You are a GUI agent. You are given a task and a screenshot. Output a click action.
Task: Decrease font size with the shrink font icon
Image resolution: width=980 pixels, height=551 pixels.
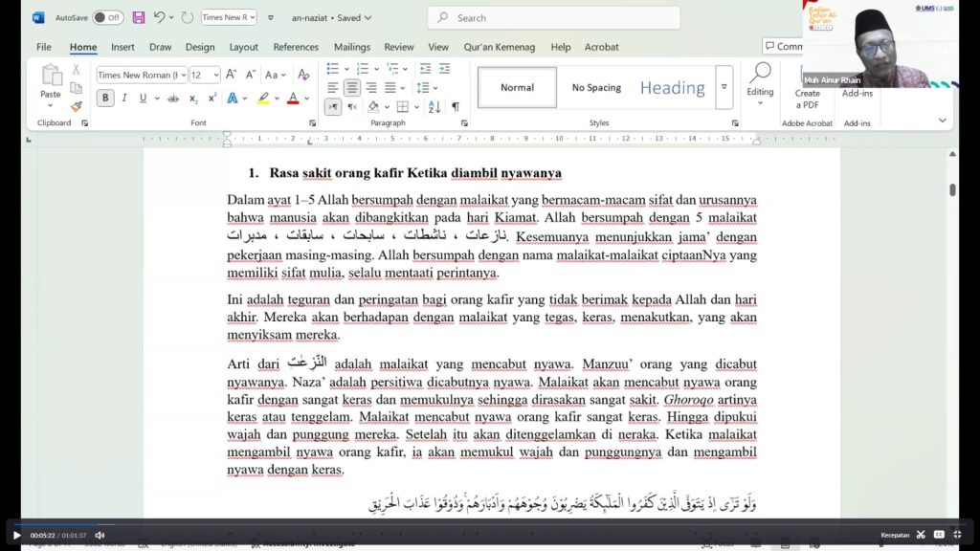pos(250,75)
